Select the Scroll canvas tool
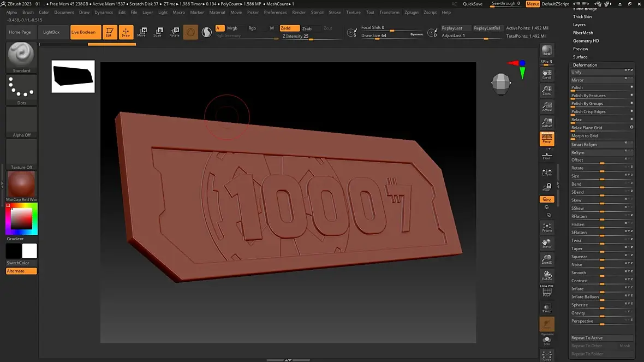The image size is (644, 362). click(546, 74)
